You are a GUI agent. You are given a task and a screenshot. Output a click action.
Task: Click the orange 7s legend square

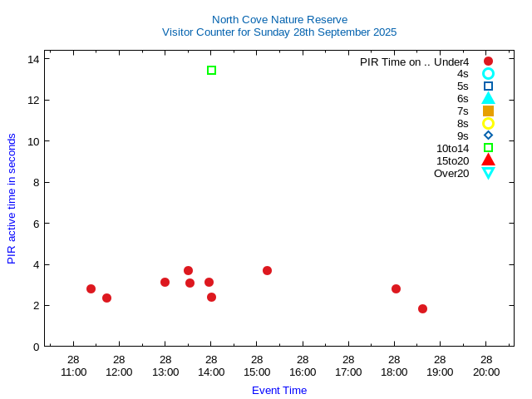(488, 111)
